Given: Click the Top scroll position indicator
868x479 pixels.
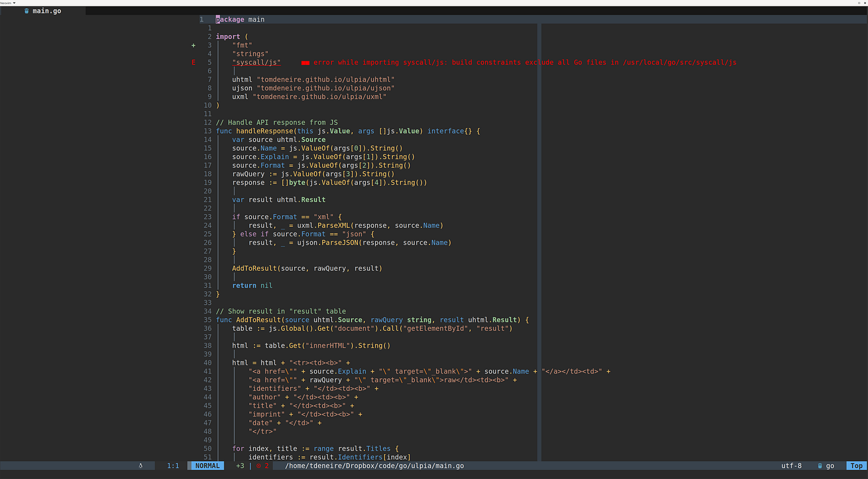Looking at the screenshot, I should click(856, 466).
